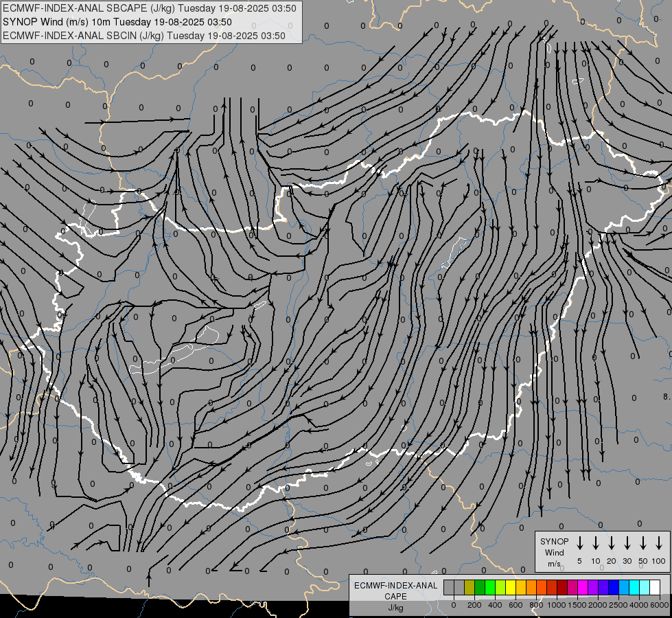Click the wind arrow above the 100 m/s label
The image size is (672, 618).
pos(659,543)
